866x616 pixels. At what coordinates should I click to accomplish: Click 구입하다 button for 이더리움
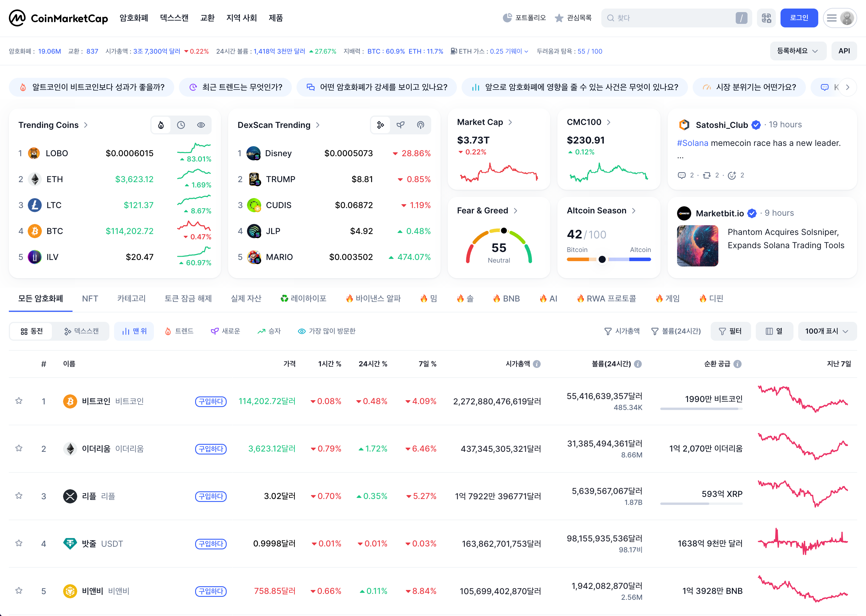(211, 449)
